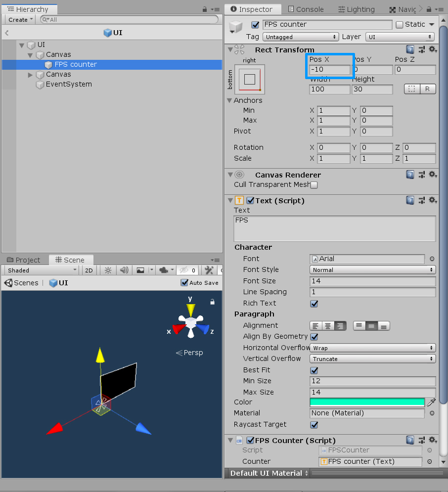Image resolution: width=448 pixels, height=492 pixels.
Task: Pick a color with the eyedropper icon
Action: (x=431, y=402)
